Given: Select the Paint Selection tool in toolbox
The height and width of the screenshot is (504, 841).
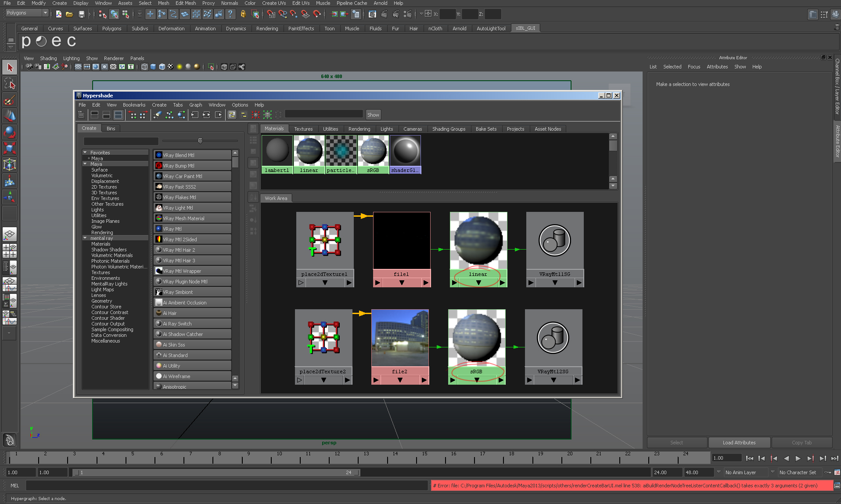Looking at the screenshot, I should click(10, 100).
